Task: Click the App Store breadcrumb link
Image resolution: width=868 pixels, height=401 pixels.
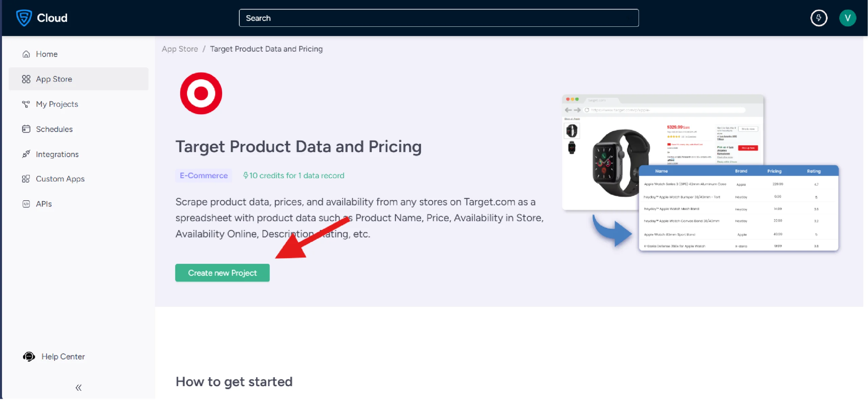Action: pyautogui.click(x=180, y=49)
